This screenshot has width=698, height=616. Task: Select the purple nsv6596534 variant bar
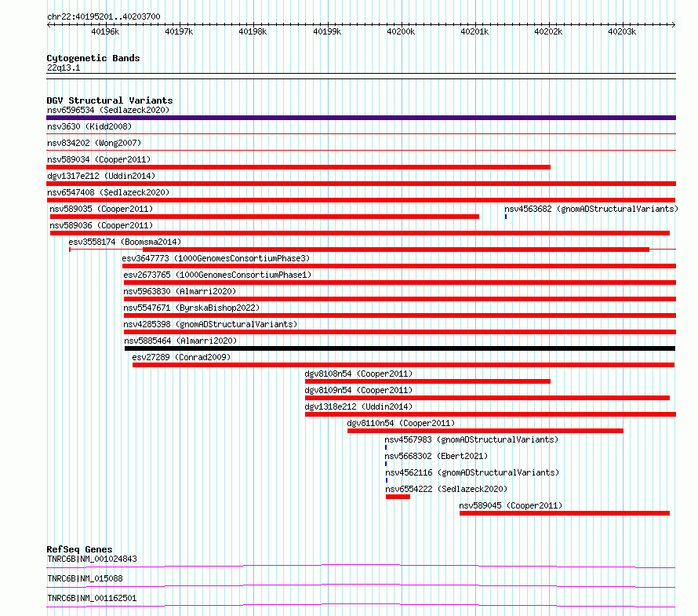(361, 118)
